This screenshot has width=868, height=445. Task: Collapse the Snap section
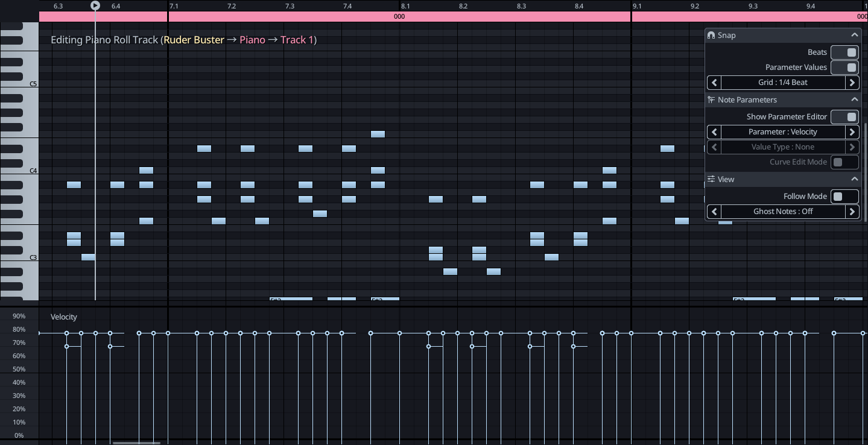click(x=854, y=36)
